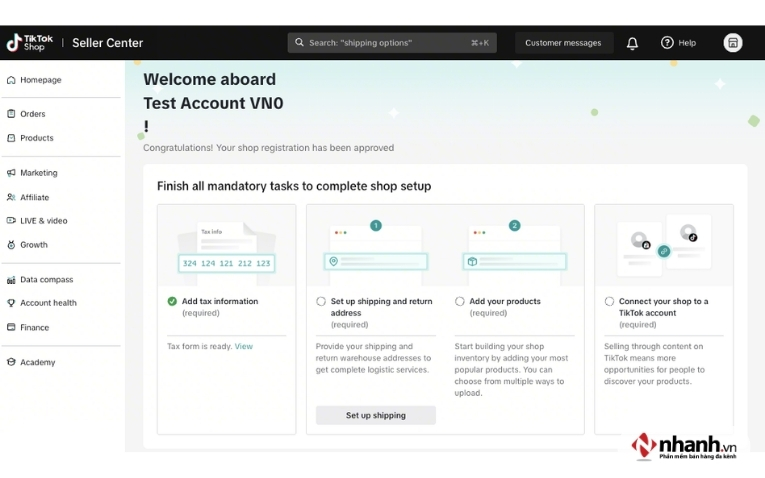The height and width of the screenshot is (478, 765).
Task: Open notifications bell icon
Action: [632, 43]
